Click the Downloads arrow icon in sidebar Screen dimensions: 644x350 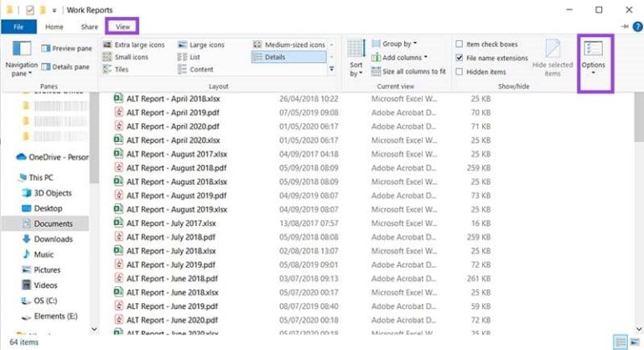pos(26,239)
